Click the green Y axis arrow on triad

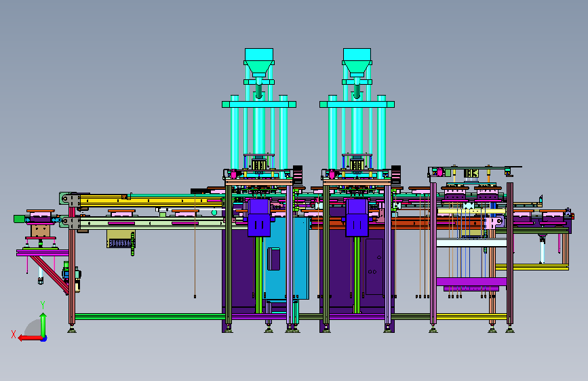point(43,325)
